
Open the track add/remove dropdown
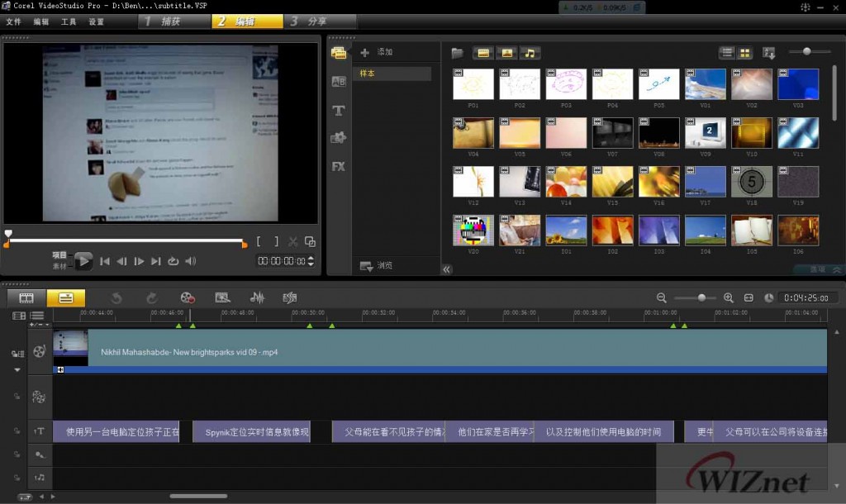click(39, 325)
